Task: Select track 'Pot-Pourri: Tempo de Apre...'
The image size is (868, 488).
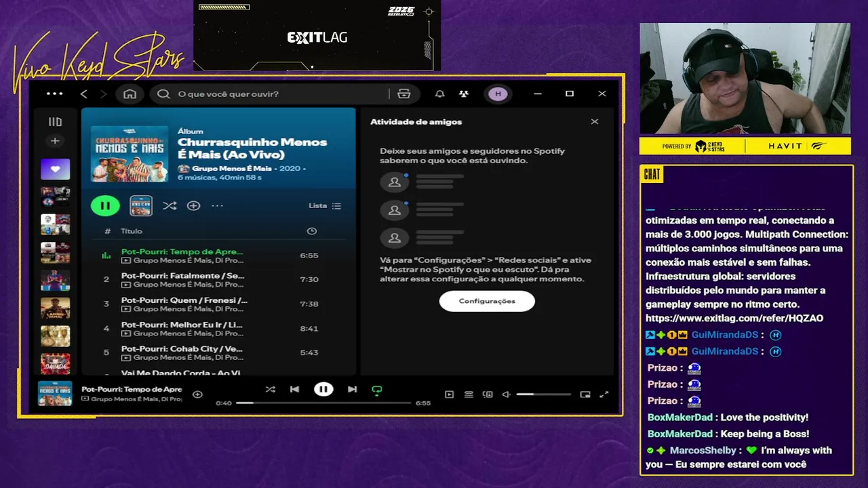Action: coord(218,256)
